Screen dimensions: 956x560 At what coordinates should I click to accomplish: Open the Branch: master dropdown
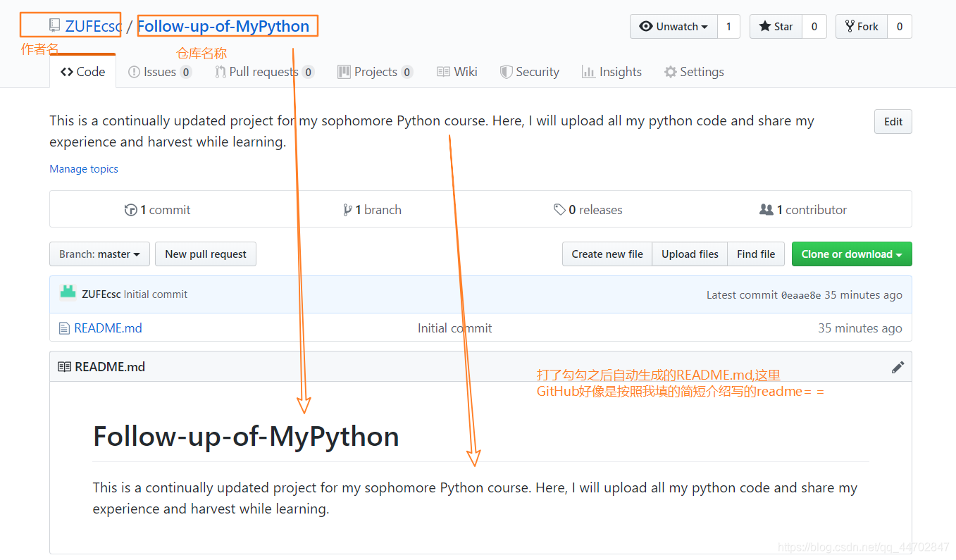click(99, 254)
